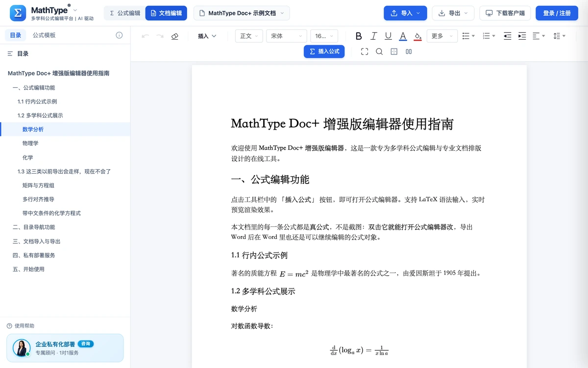The width and height of the screenshot is (588, 368).
Task: Click the 导入 button
Action: (405, 13)
